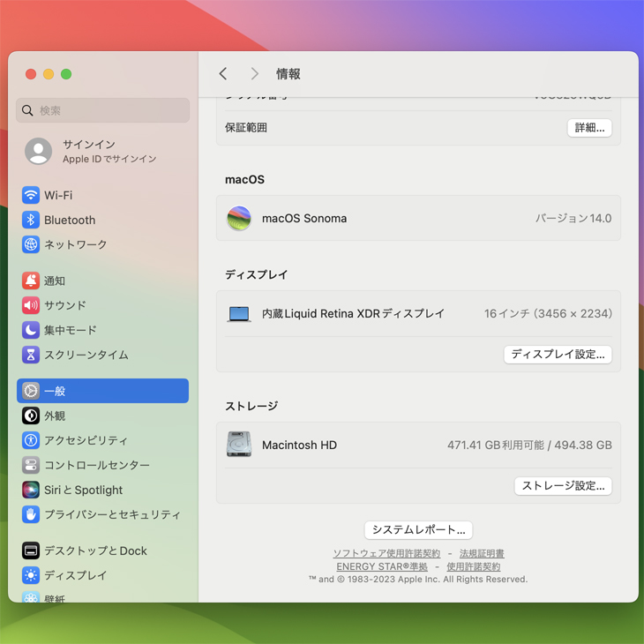
Task: Open ストレージ設定... button
Action: pyautogui.click(x=563, y=486)
